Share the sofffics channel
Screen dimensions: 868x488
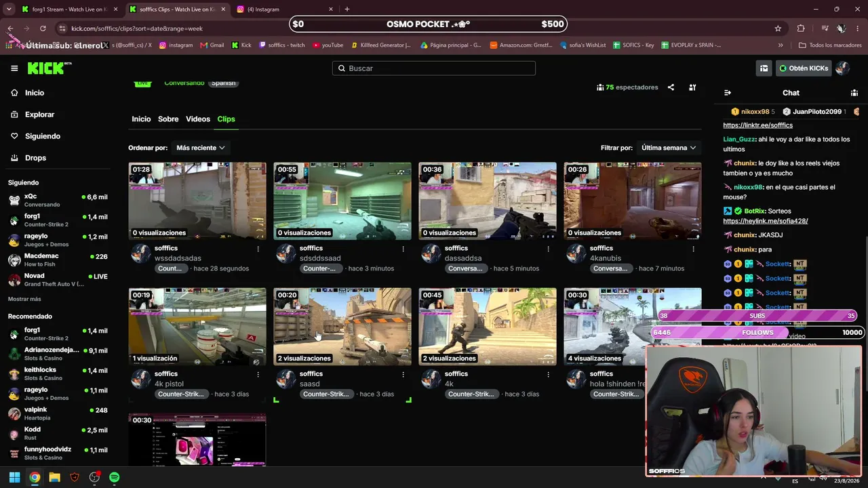671,87
